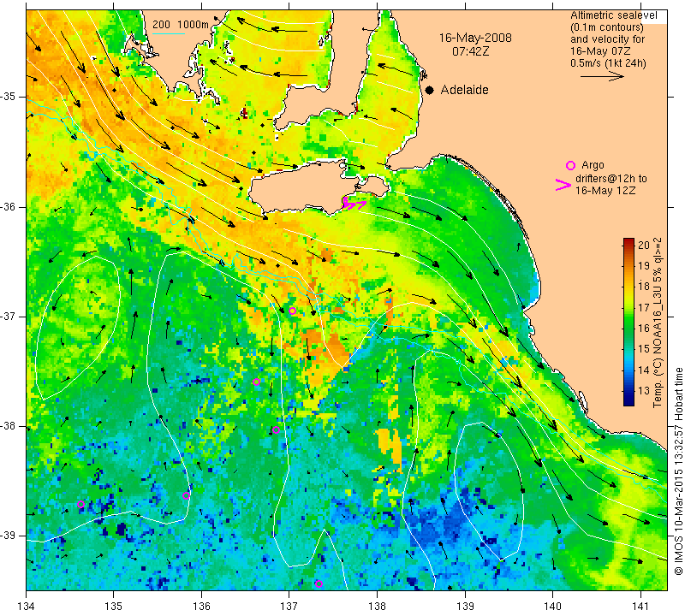685x616 pixels.
Task: Click the Argo float circle at bottom near 137.3E
Action: tap(319, 583)
